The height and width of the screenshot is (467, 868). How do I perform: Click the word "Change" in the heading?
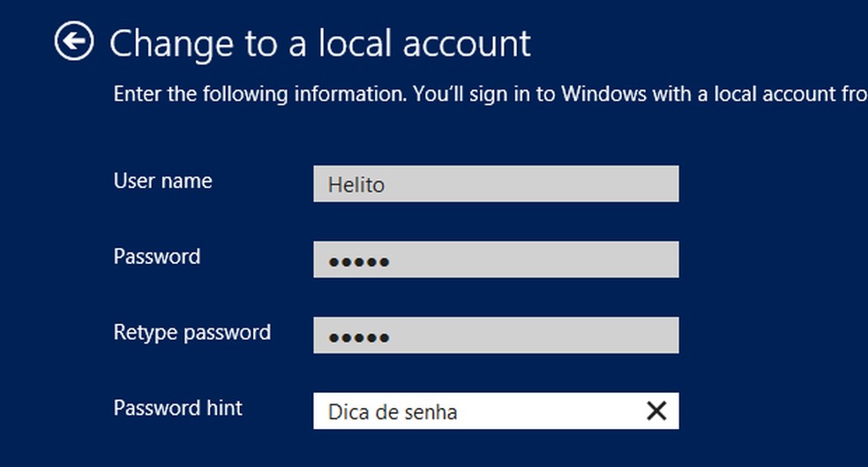(168, 42)
